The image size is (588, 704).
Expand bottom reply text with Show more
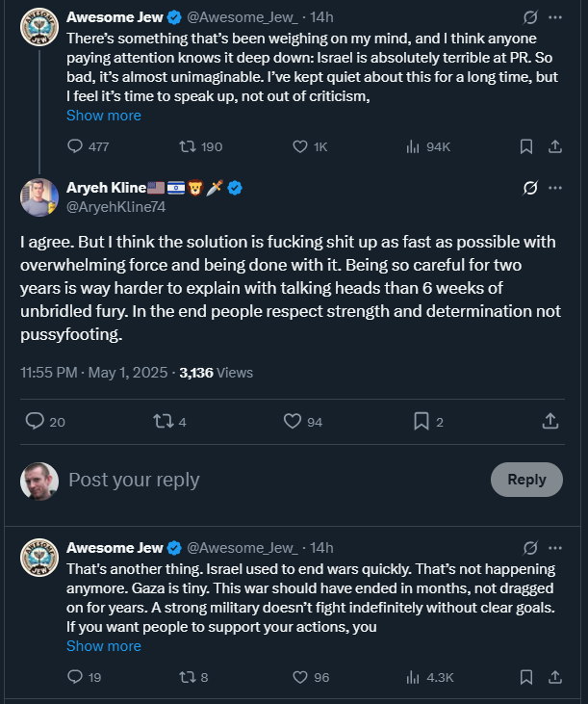tap(103, 646)
